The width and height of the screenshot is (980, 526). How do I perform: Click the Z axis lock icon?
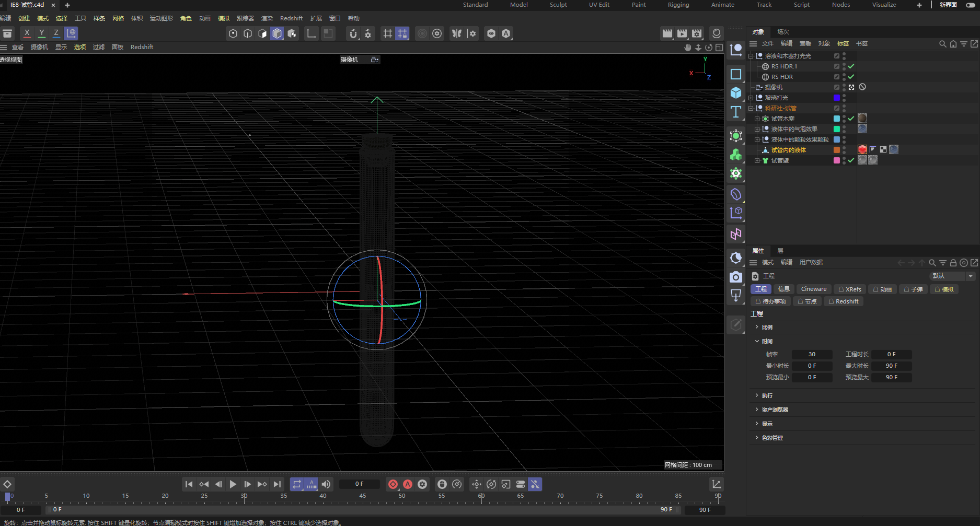click(56, 33)
